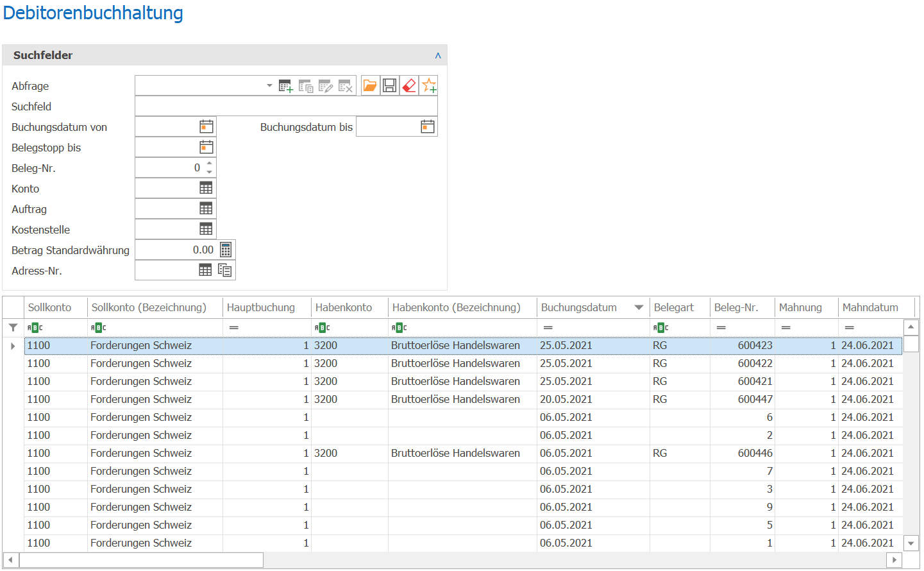Expand the first row indicator arrow
The image size is (924, 571).
[x=13, y=346]
